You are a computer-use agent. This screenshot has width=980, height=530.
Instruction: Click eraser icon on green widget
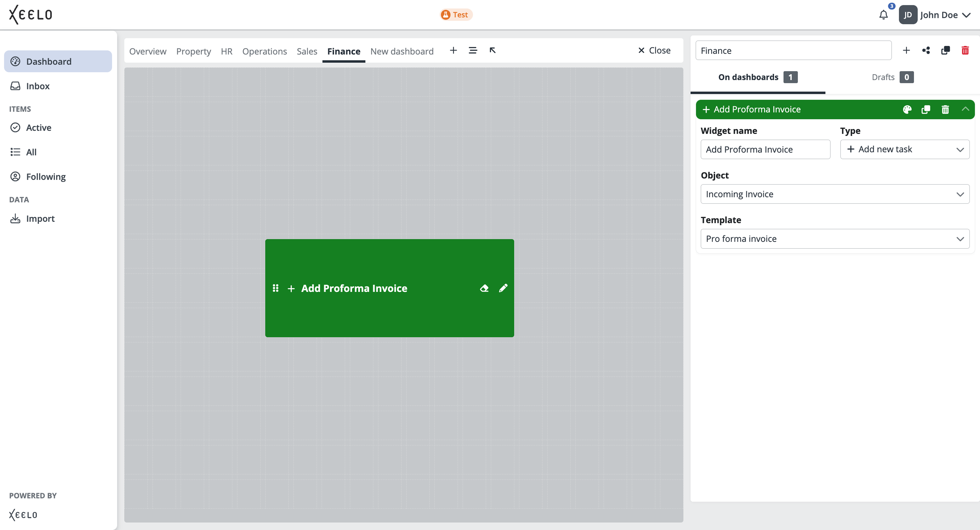[x=484, y=288]
